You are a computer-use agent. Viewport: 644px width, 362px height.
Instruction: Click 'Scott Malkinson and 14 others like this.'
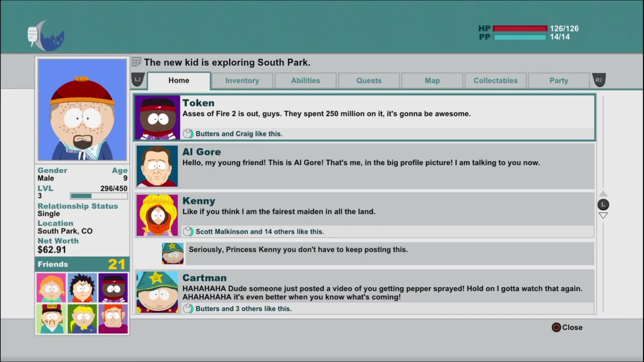point(260,232)
